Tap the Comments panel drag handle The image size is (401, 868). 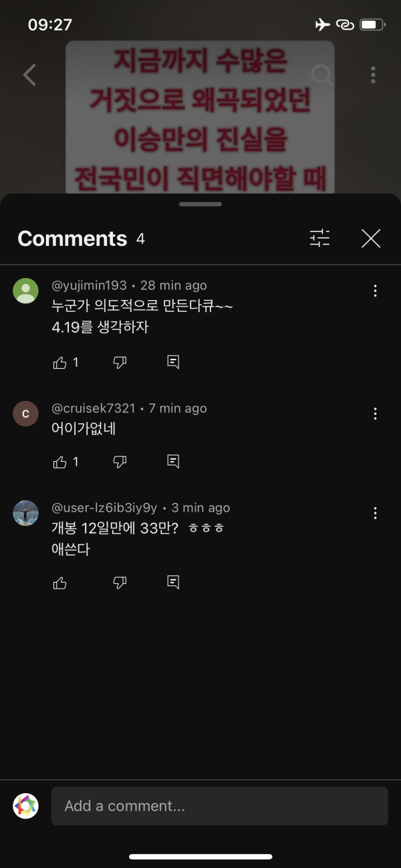[200, 204]
